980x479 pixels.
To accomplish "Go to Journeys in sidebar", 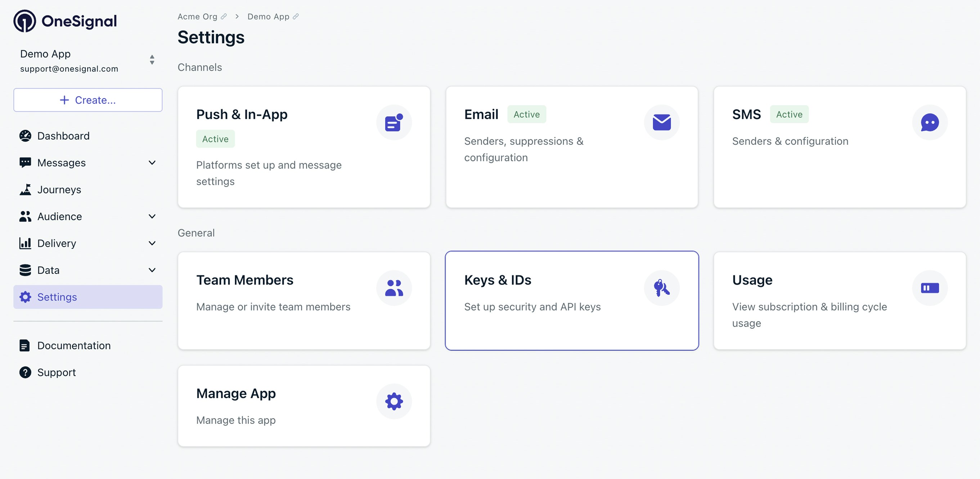I will (59, 189).
